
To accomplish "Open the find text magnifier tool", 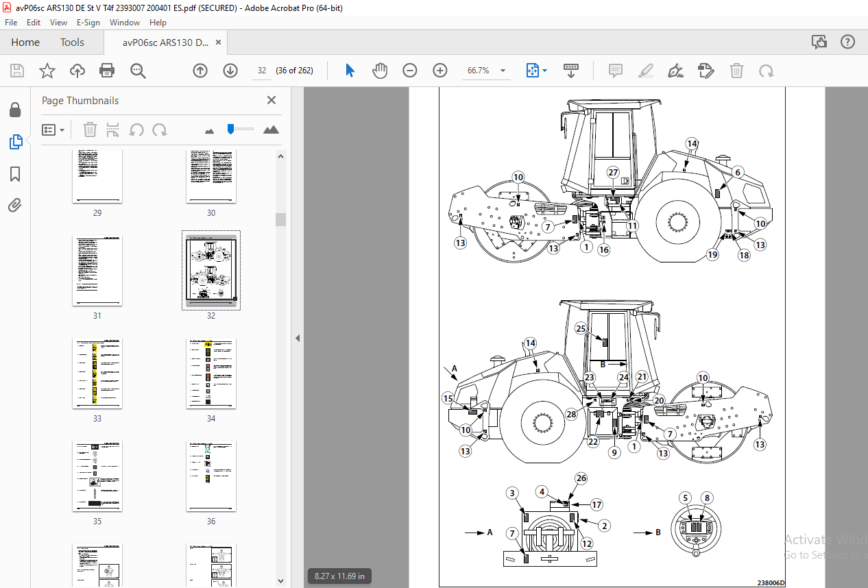I will [x=138, y=71].
